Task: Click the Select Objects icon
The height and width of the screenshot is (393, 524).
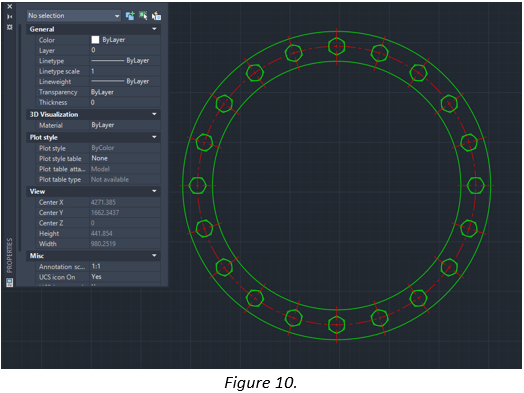Action: [143, 16]
